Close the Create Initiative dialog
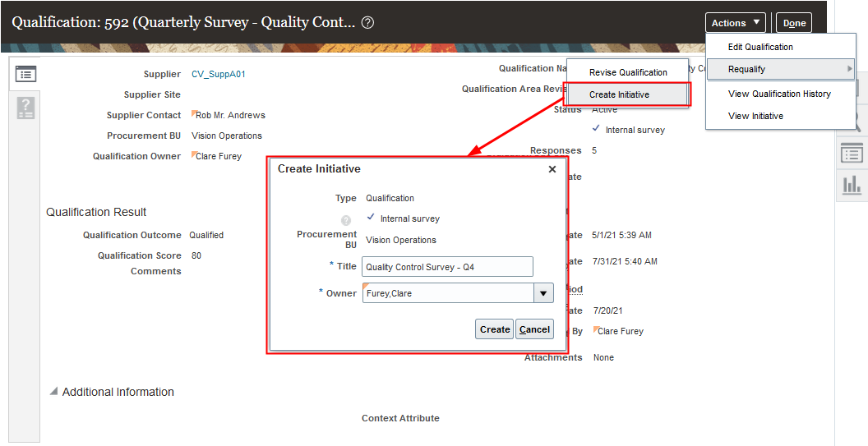 pos(552,169)
